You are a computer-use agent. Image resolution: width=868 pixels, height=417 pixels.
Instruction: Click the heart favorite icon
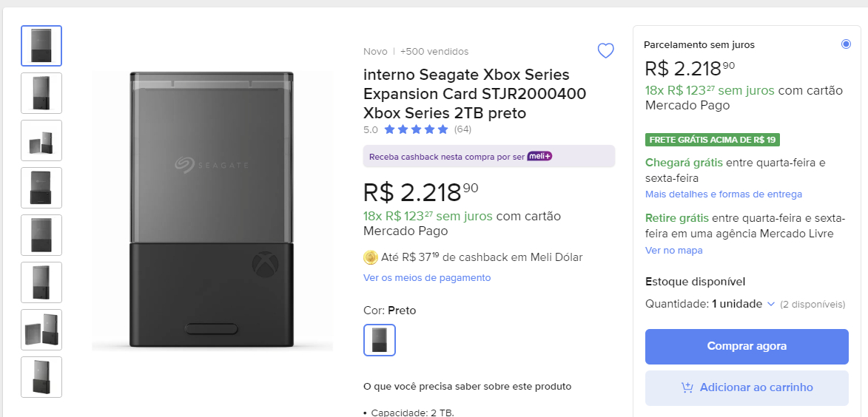[605, 51]
